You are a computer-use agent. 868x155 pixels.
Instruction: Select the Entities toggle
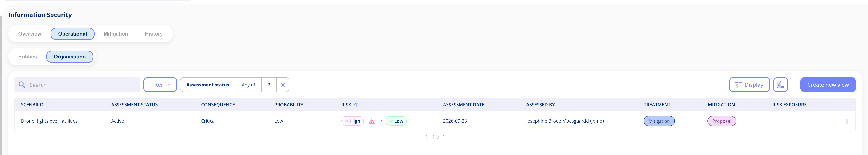pos(28,57)
